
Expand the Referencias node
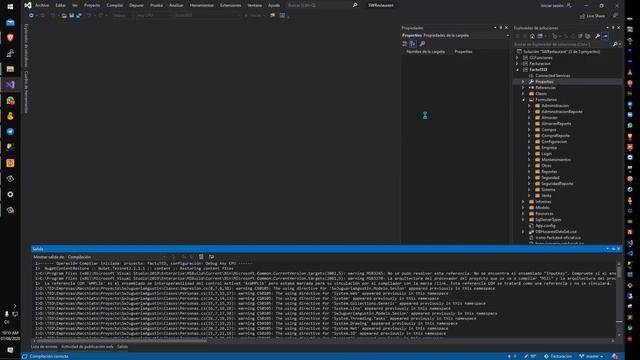pyautogui.click(x=523, y=88)
